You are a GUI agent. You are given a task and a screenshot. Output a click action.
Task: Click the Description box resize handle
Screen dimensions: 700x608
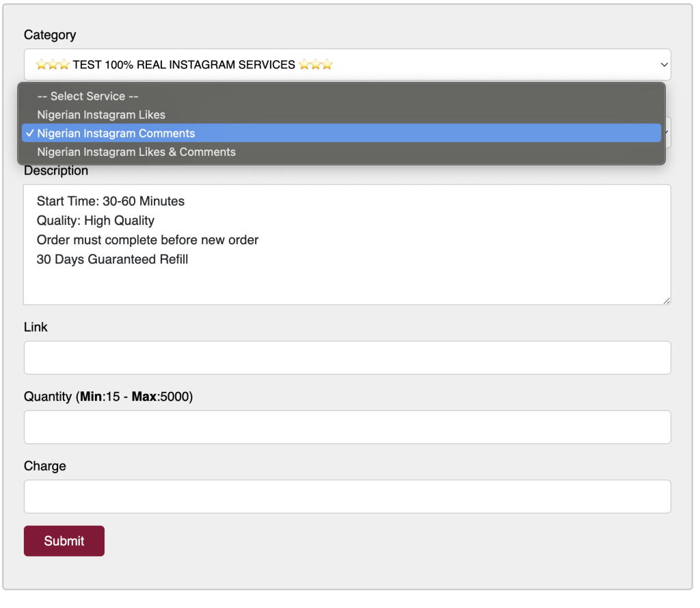pos(666,300)
